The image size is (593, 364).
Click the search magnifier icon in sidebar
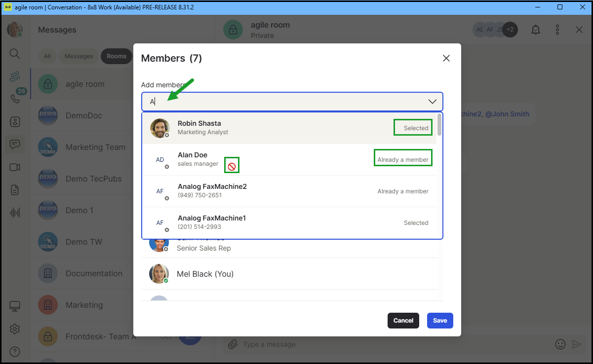pos(15,54)
